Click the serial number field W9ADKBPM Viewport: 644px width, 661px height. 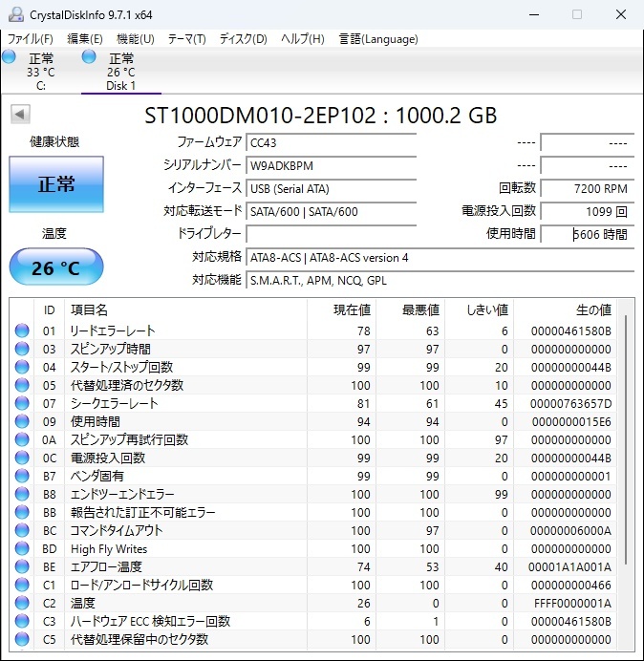tap(331, 165)
